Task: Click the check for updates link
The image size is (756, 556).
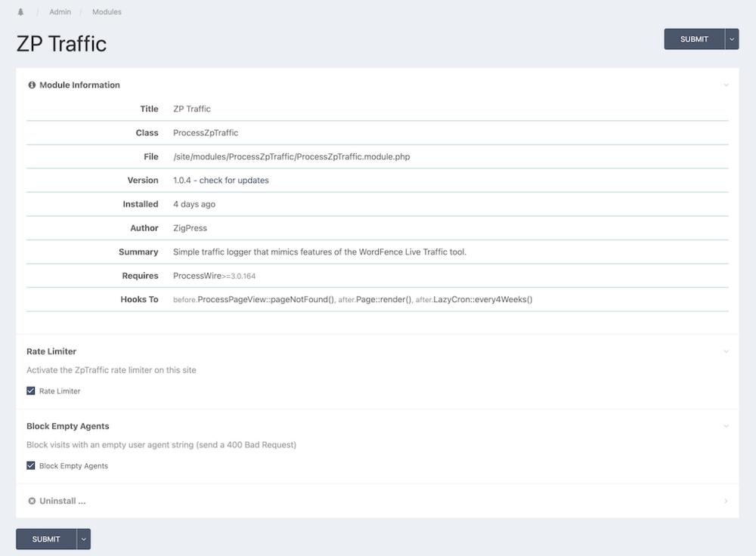Action: [x=234, y=181]
